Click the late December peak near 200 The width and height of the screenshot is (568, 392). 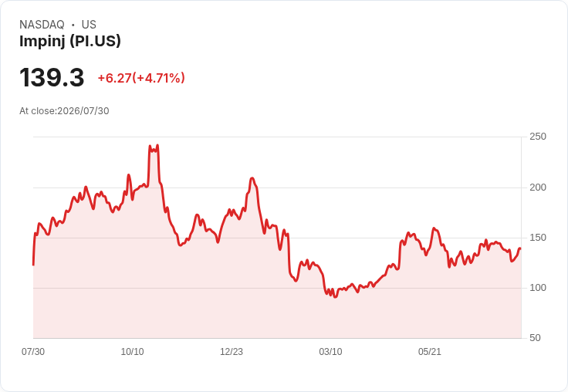click(x=252, y=178)
